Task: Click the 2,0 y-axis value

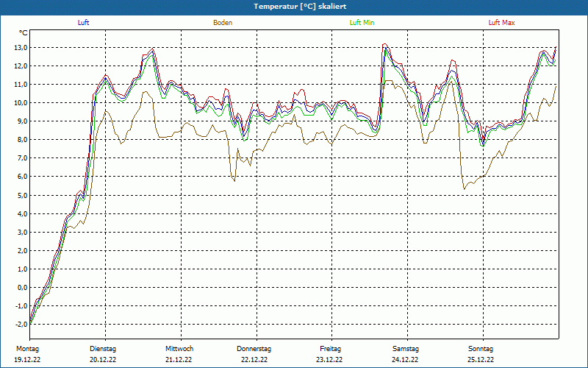Action: 22,250
